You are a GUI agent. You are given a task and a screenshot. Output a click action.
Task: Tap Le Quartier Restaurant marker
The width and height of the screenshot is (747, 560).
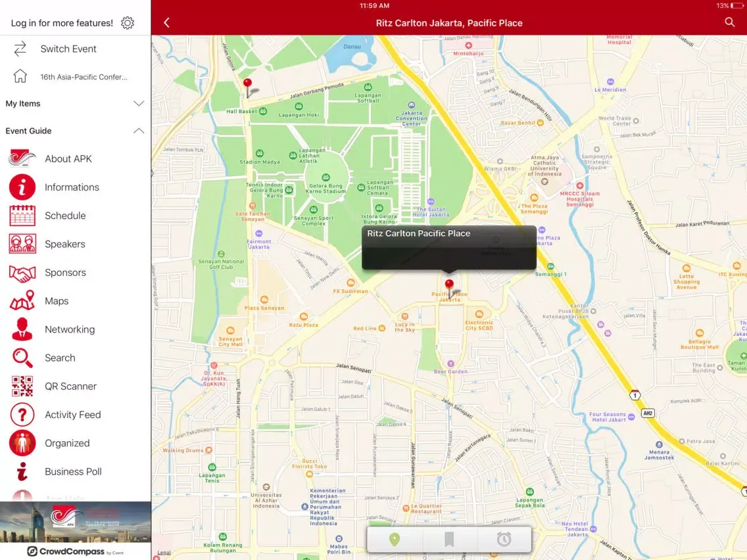(406, 509)
